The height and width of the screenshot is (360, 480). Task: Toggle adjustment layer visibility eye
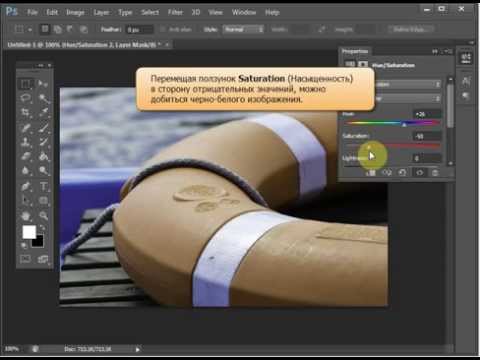(x=420, y=173)
